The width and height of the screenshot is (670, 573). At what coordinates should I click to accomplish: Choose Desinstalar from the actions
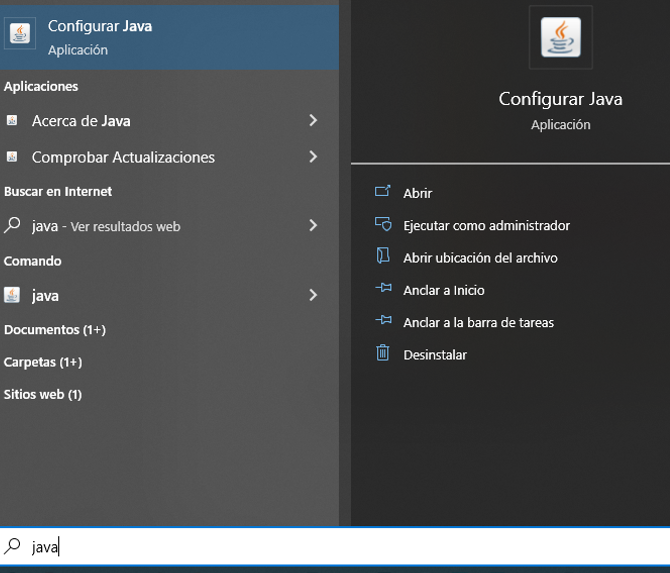pos(435,355)
